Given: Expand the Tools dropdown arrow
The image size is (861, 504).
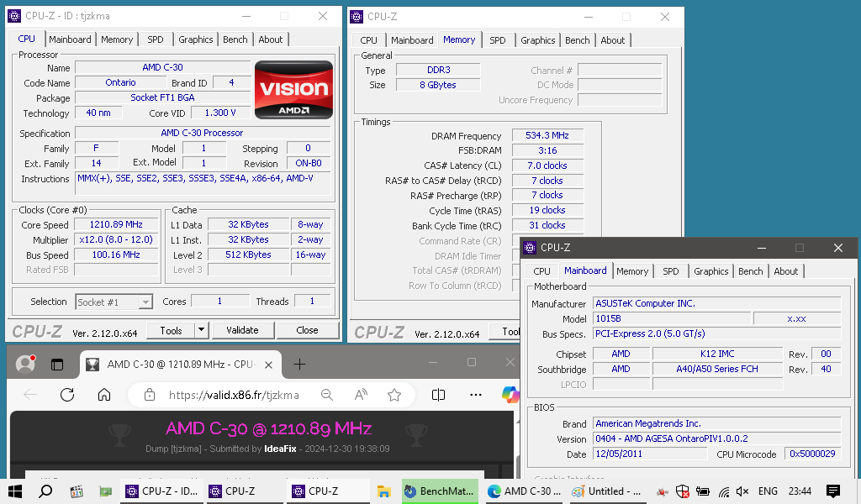Looking at the screenshot, I should (201, 329).
